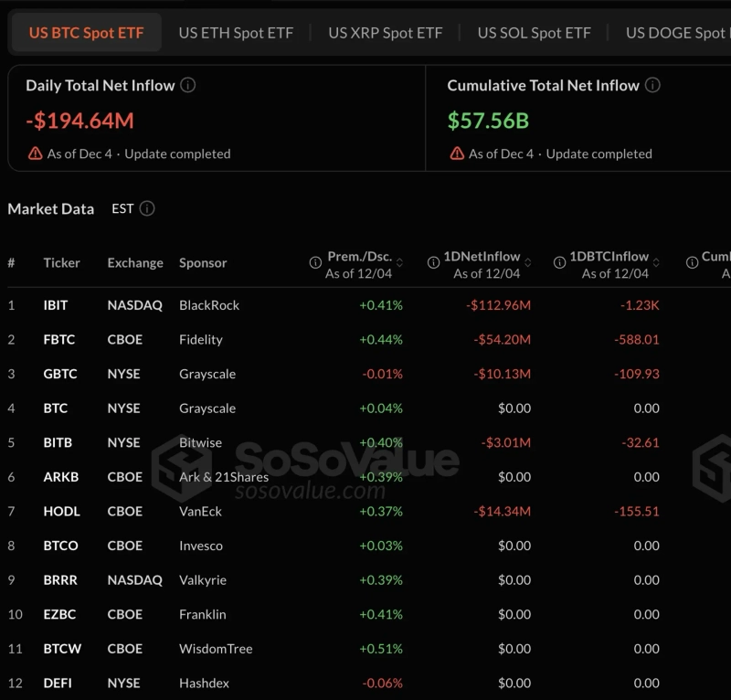Select the US BTC Spot ETF tab
The height and width of the screenshot is (700, 731).
click(86, 33)
